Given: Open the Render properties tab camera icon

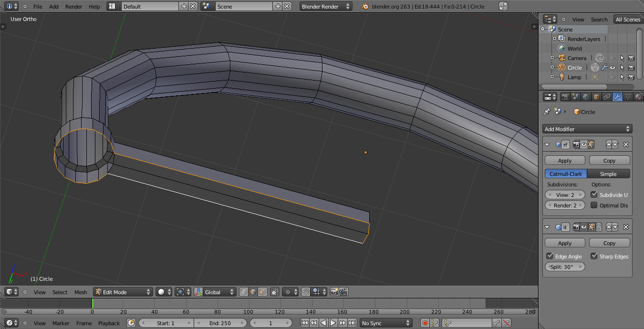Looking at the screenshot, I should (565, 97).
